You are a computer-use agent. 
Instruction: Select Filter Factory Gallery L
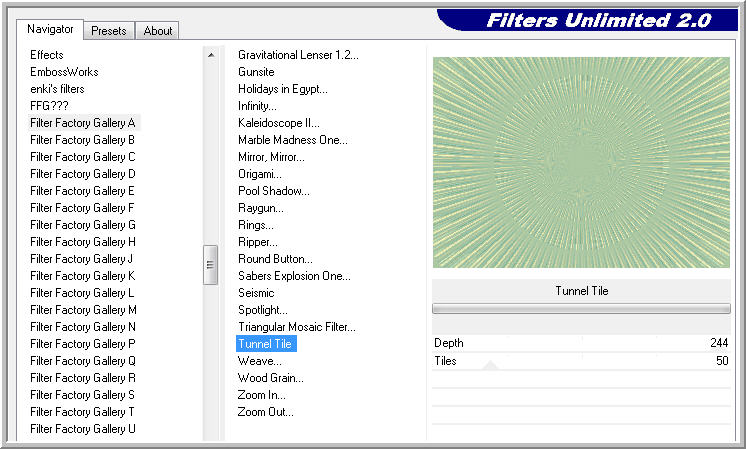pos(82,293)
